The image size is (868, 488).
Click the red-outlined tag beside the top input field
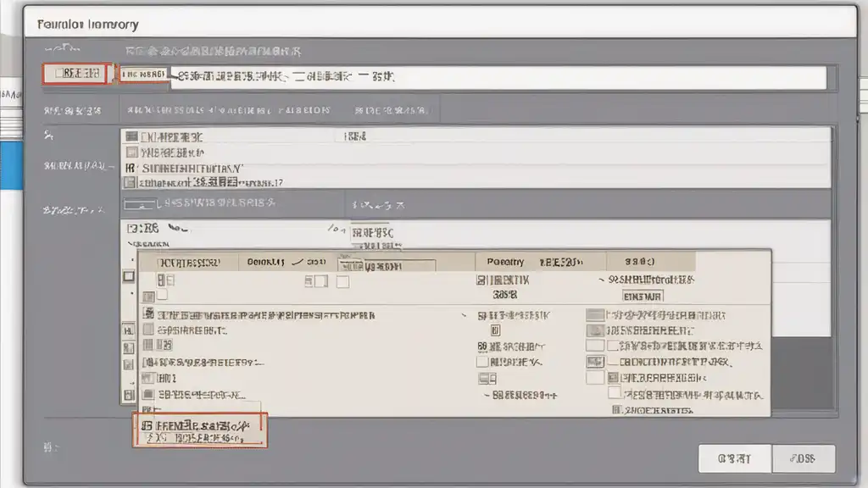[142, 75]
